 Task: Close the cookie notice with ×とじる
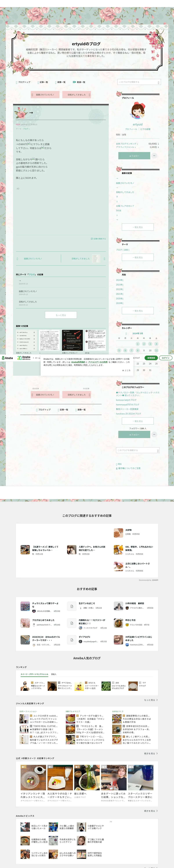pyautogui.click(x=126, y=370)
